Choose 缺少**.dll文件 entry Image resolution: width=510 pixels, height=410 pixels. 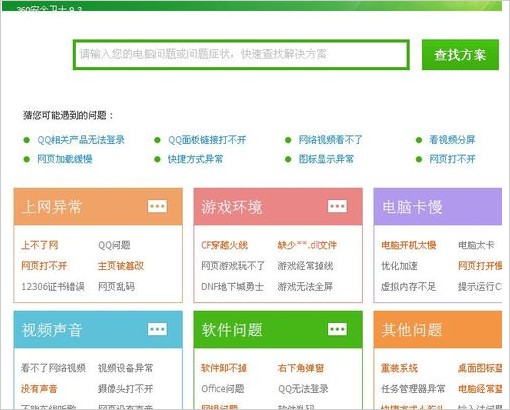click(x=307, y=245)
